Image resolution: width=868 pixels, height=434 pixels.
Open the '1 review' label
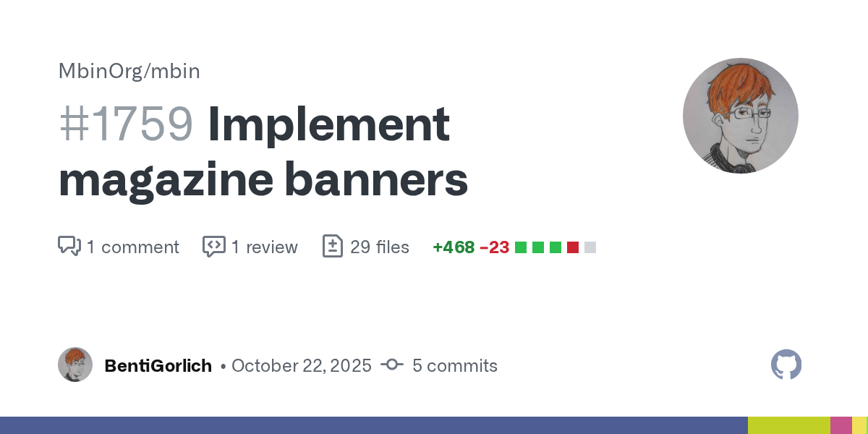point(264,247)
